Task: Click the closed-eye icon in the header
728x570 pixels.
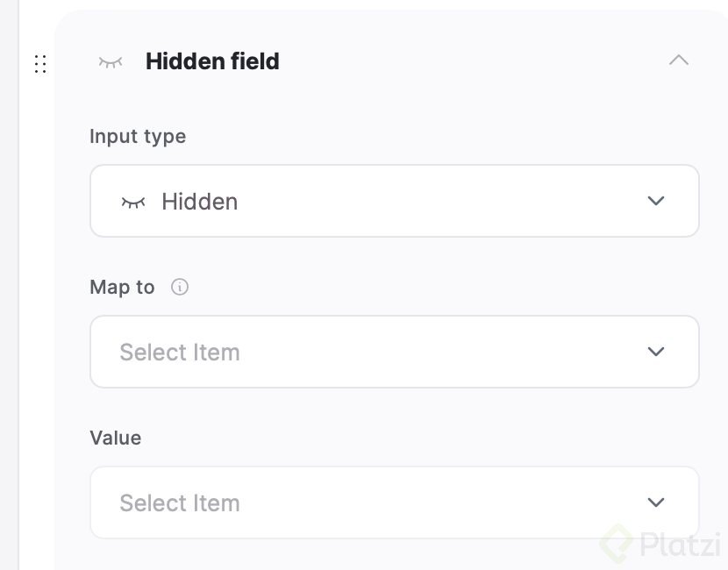Action: pyautogui.click(x=111, y=62)
